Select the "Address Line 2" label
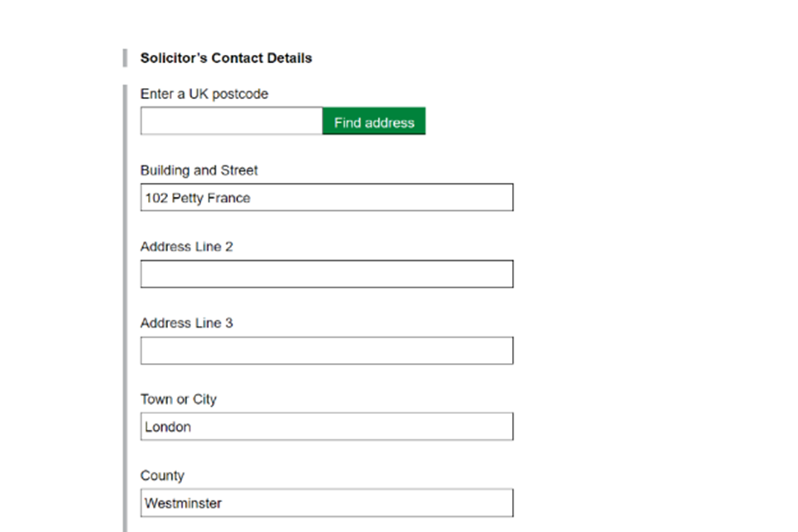The image size is (798, 532). pyautogui.click(x=186, y=247)
